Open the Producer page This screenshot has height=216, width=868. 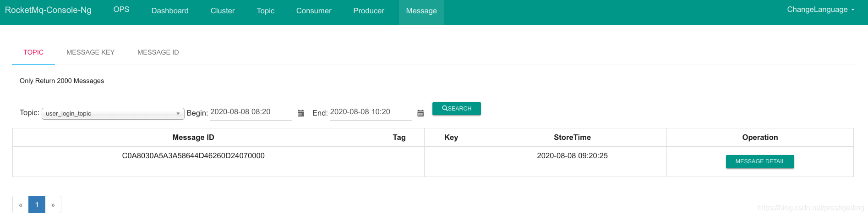[368, 11]
